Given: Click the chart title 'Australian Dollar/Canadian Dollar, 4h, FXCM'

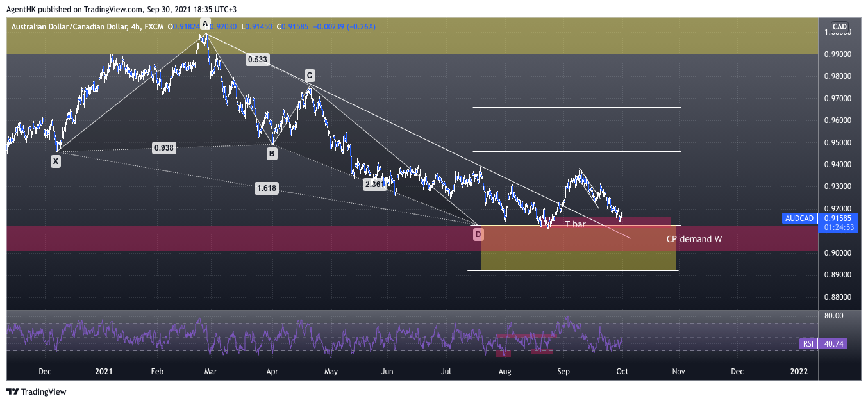Looking at the screenshot, I should (87, 27).
